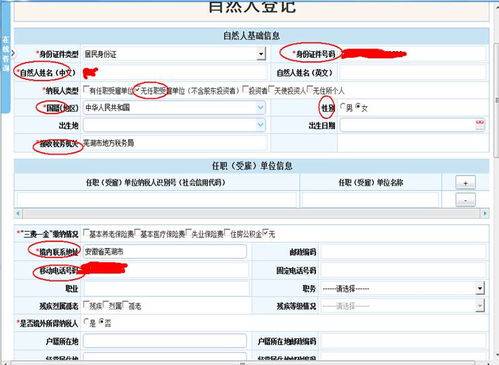Click the 单位纳税人识别号 table cell
Screen dimensions: 499x365
point(157,199)
